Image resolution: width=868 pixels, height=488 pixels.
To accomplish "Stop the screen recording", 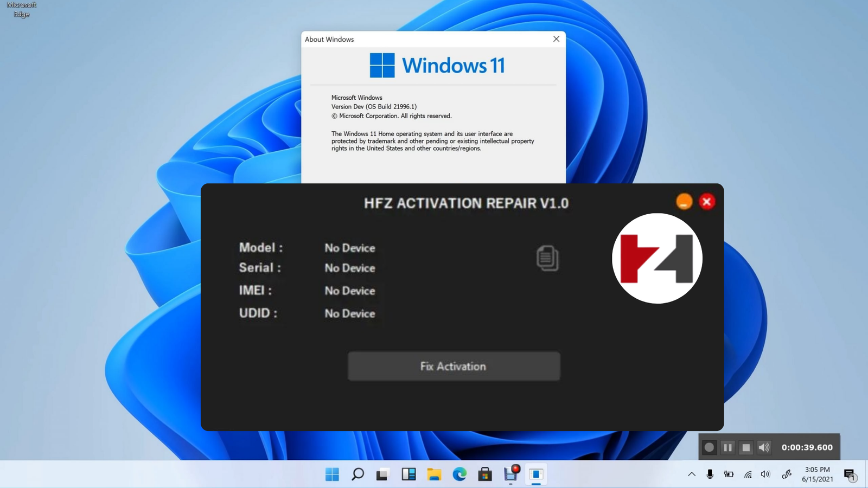I will (x=745, y=447).
